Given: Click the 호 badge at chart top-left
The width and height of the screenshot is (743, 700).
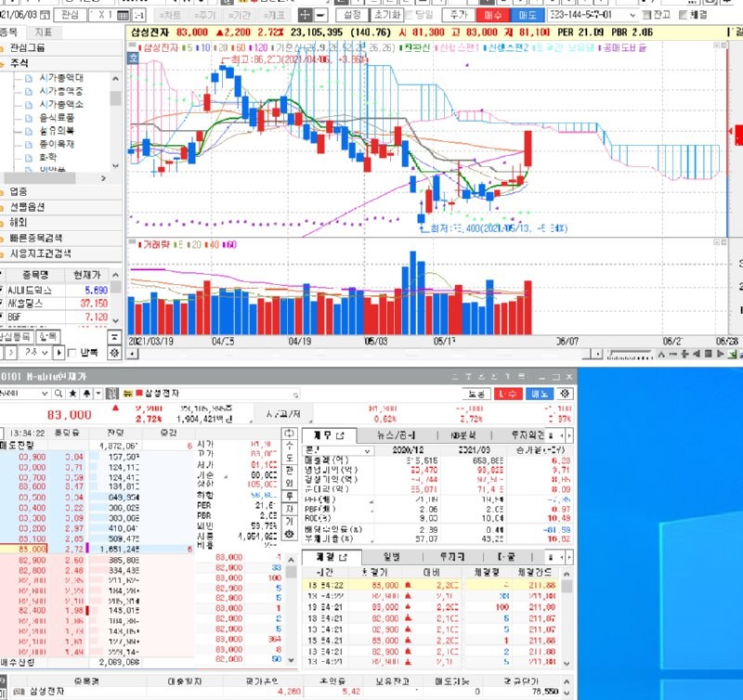Looking at the screenshot, I should point(133,58).
